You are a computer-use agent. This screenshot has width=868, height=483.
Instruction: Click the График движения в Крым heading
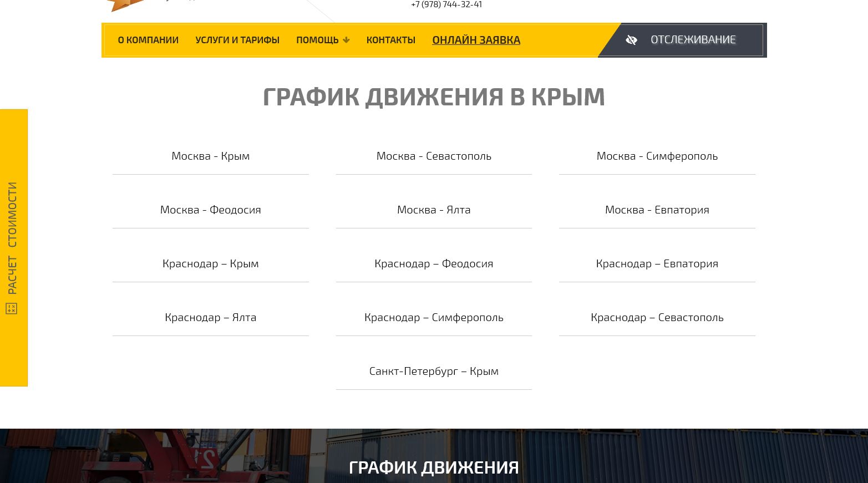click(x=434, y=96)
